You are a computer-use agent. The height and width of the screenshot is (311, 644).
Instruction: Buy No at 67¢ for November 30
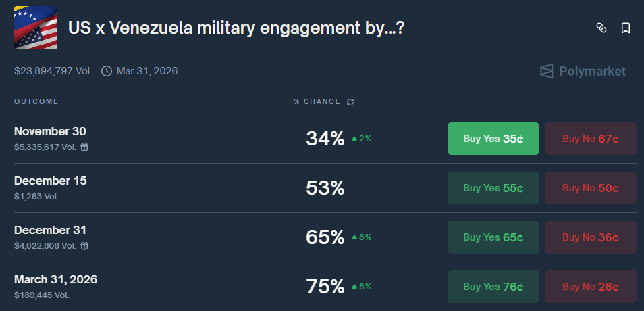pos(590,139)
